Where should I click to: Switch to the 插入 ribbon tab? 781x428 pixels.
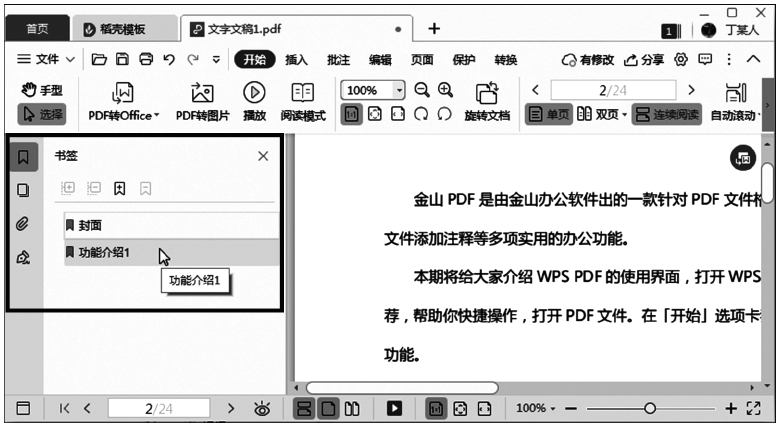[296, 60]
